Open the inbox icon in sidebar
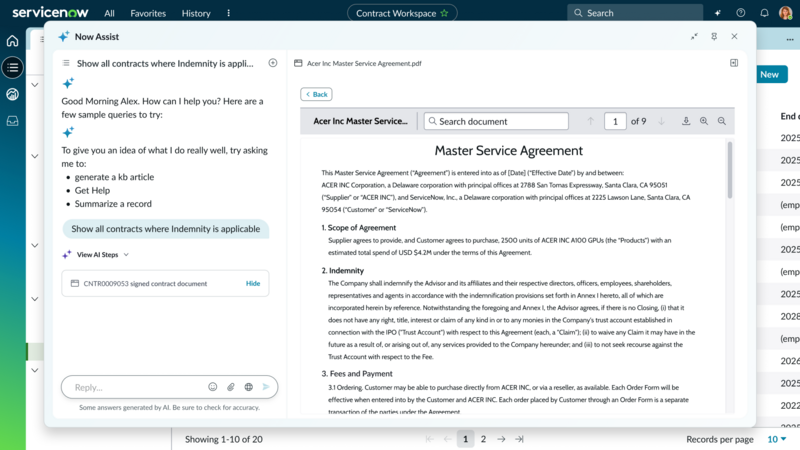This screenshot has width=800, height=450. tap(12, 121)
